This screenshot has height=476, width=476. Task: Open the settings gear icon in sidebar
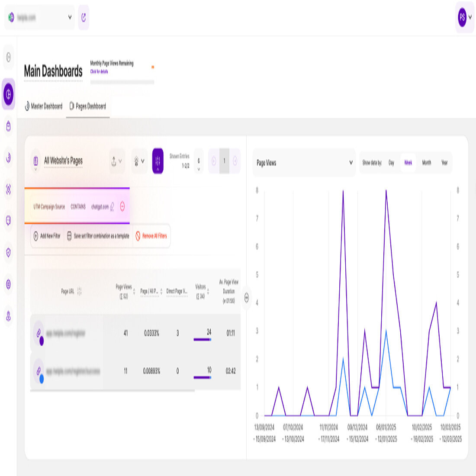tap(8, 283)
